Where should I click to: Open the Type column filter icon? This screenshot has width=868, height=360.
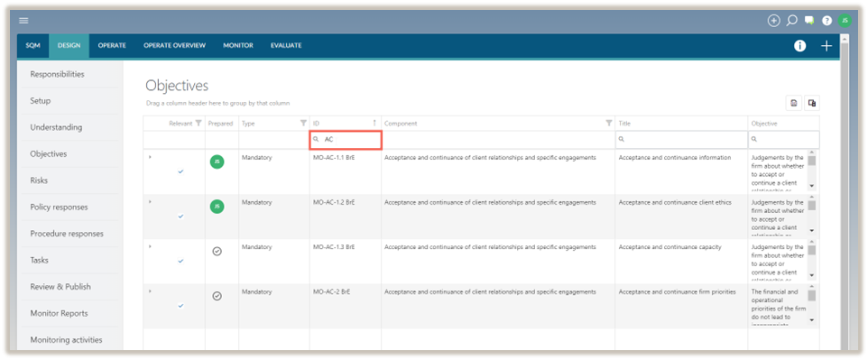[x=303, y=124]
